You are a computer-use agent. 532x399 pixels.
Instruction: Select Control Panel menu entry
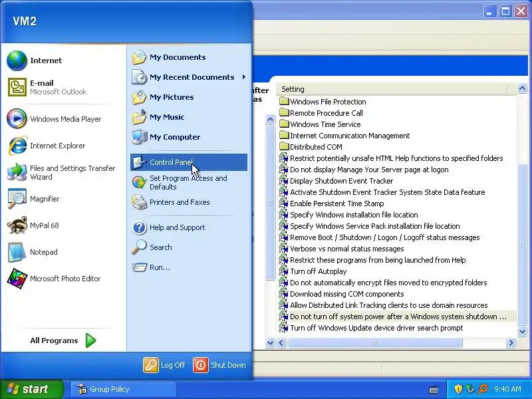[x=189, y=162]
